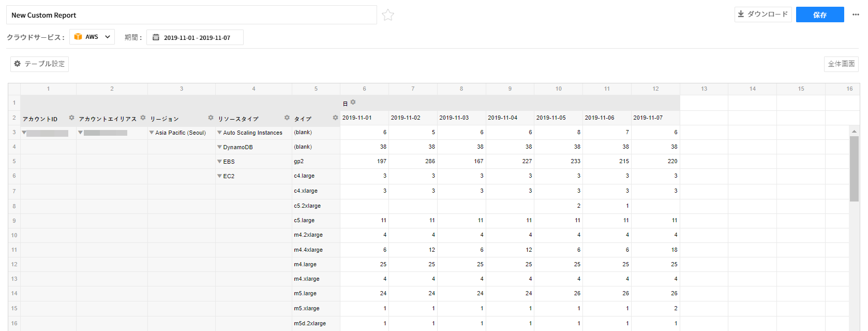Open settings gear for アカウントID column
Screen dimensions: 868x331
tap(72, 118)
